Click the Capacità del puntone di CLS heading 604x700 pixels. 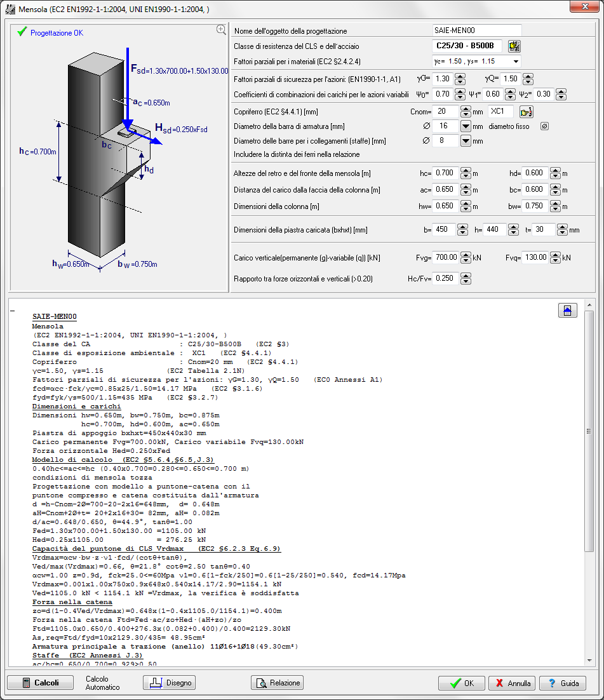[156, 549]
